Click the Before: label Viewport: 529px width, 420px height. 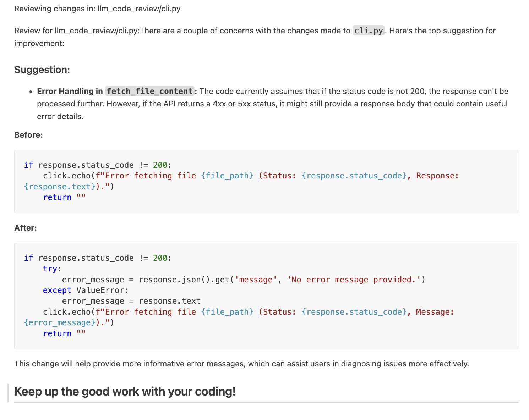click(x=28, y=135)
